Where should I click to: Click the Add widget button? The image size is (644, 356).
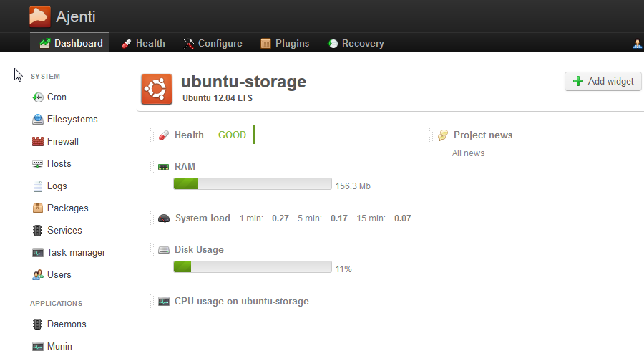pos(603,82)
